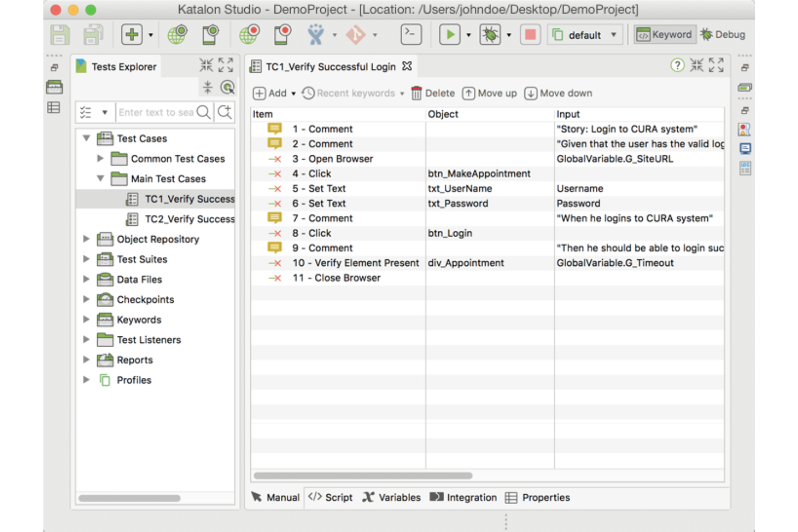Open the New item dropdown arrow
The height and width of the screenshot is (532, 798).
tap(150, 35)
